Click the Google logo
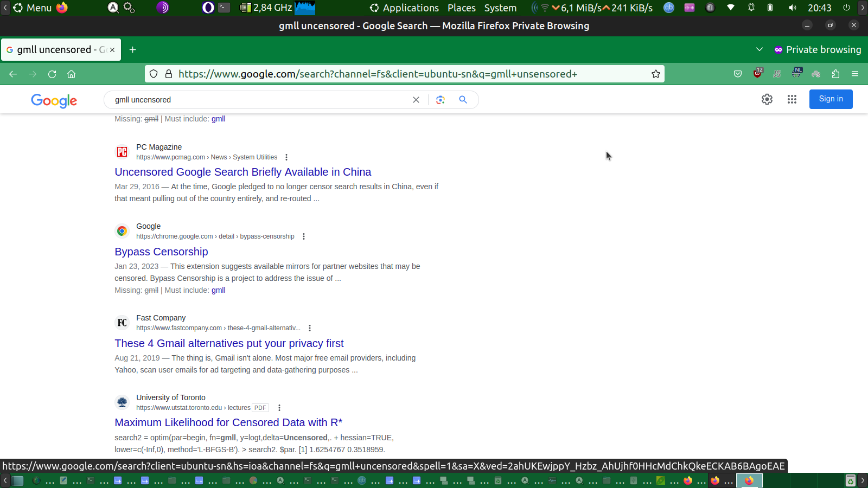This screenshot has height=488, width=868. coord(54,100)
